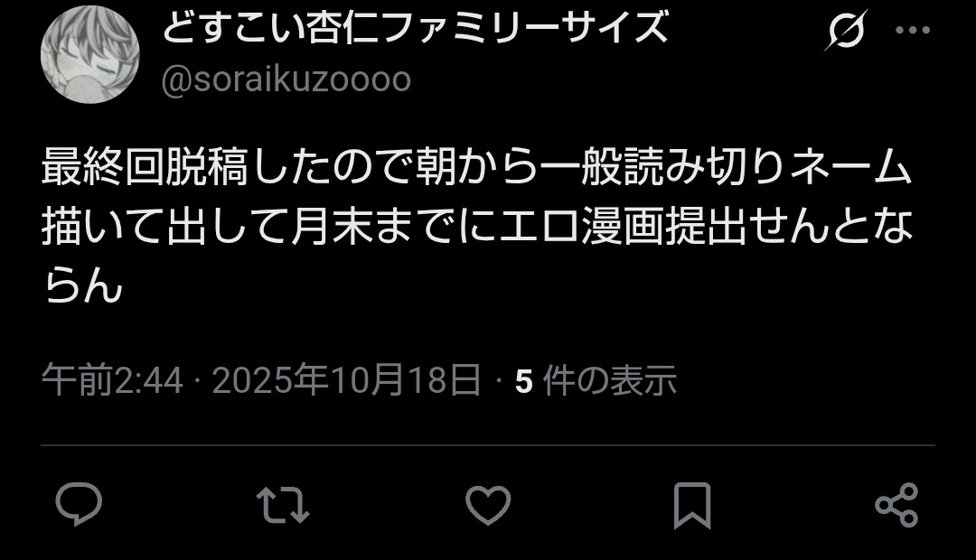Open the 5 件の表示 view count
Screen dimensions: 976x560
596,380
